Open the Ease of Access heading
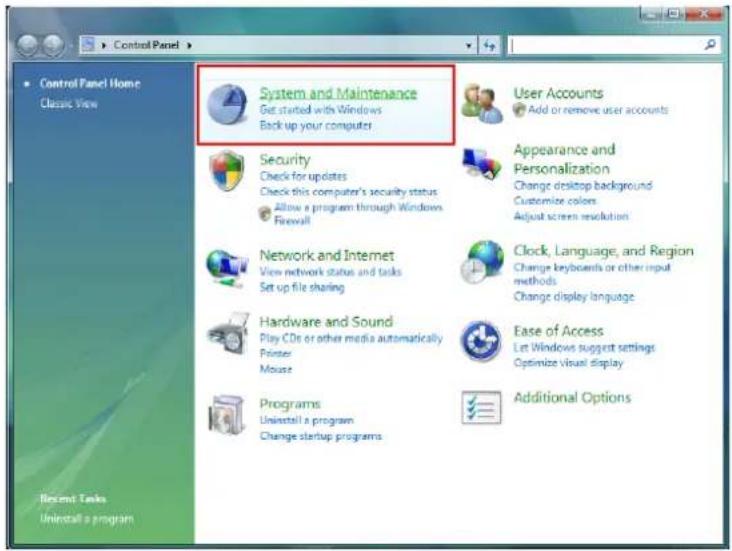 point(558,331)
